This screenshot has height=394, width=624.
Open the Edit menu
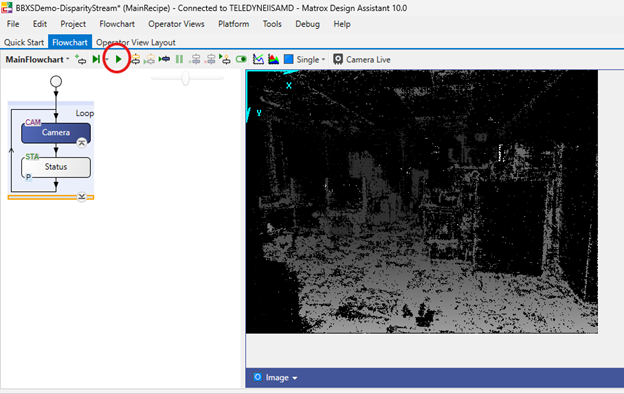[39, 24]
